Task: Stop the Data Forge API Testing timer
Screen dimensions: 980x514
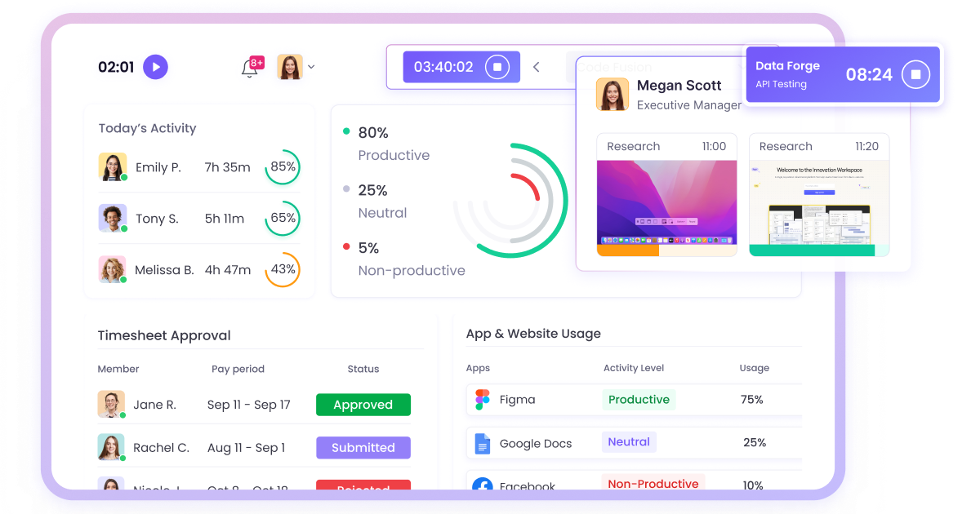Action: pos(915,74)
